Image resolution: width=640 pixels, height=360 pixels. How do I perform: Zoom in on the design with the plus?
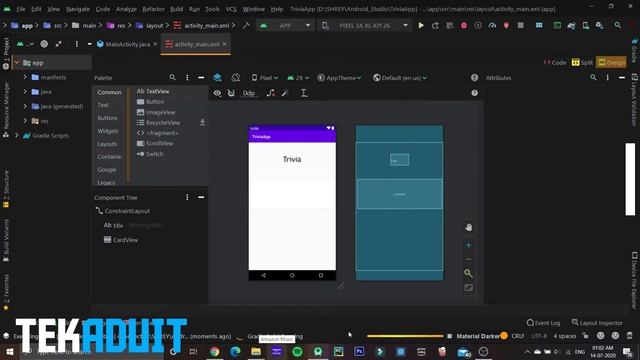click(x=469, y=245)
